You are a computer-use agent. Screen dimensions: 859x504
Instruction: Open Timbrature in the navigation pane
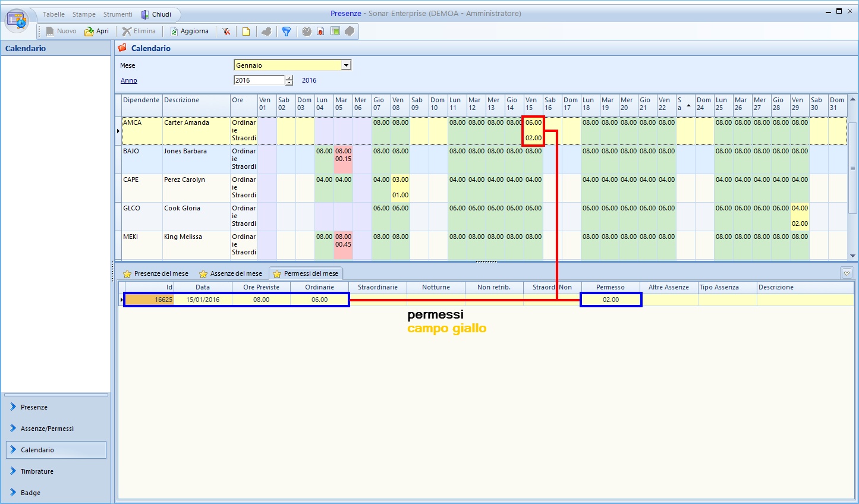37,471
